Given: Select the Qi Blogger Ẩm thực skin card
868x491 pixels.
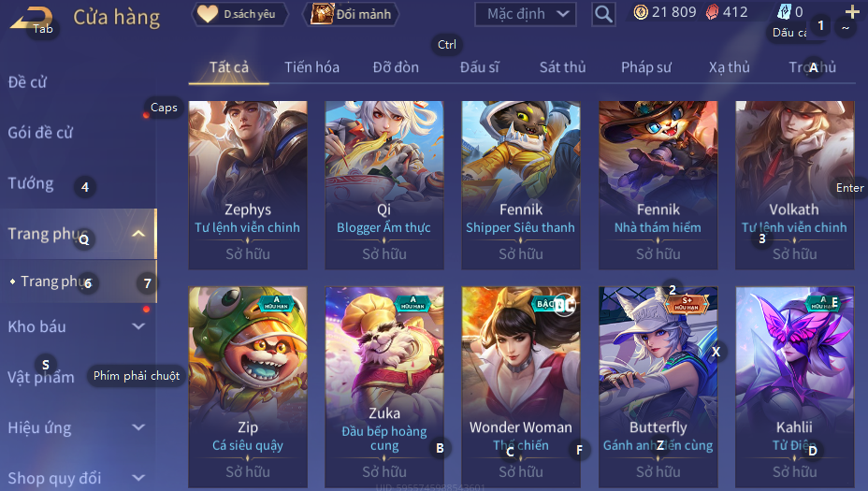Looking at the screenshot, I should click(x=384, y=185).
